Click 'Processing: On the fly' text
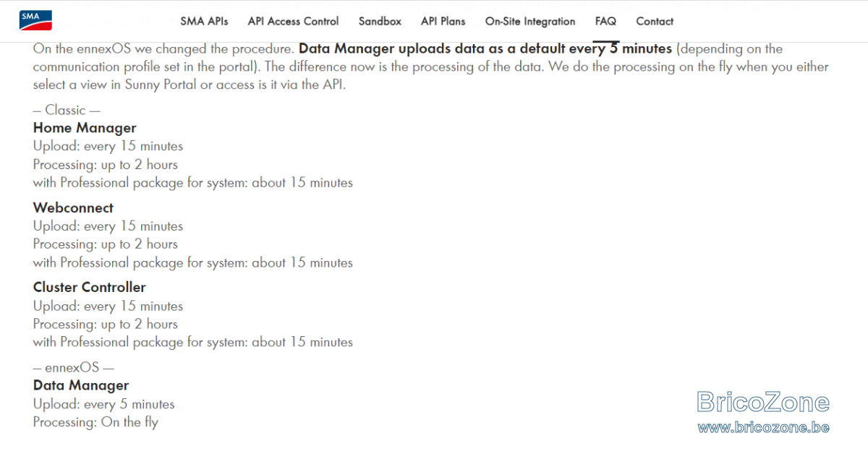 click(x=95, y=422)
